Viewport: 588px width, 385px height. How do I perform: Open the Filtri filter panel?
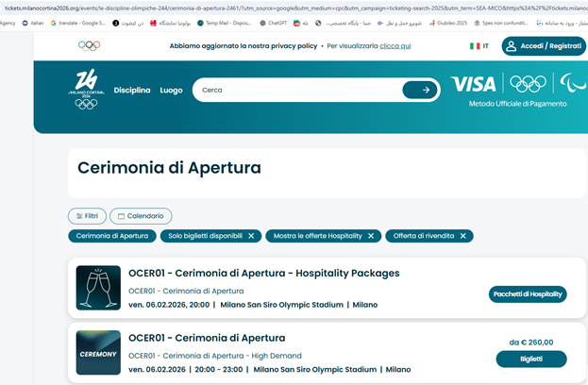coord(87,216)
